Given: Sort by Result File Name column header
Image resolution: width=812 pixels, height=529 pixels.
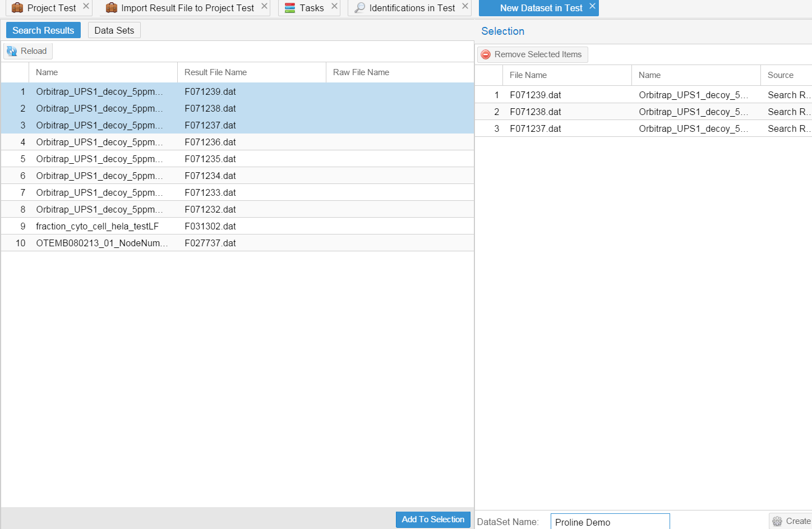Looking at the screenshot, I should (x=215, y=72).
